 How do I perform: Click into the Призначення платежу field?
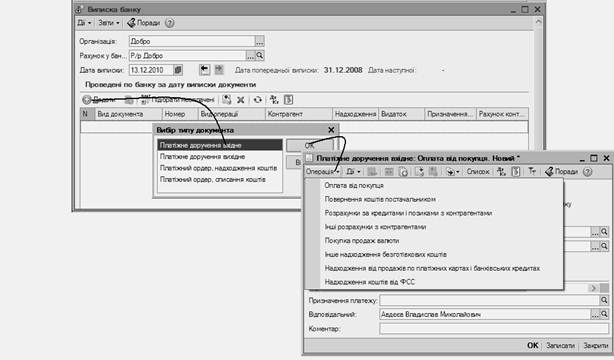click(489, 300)
